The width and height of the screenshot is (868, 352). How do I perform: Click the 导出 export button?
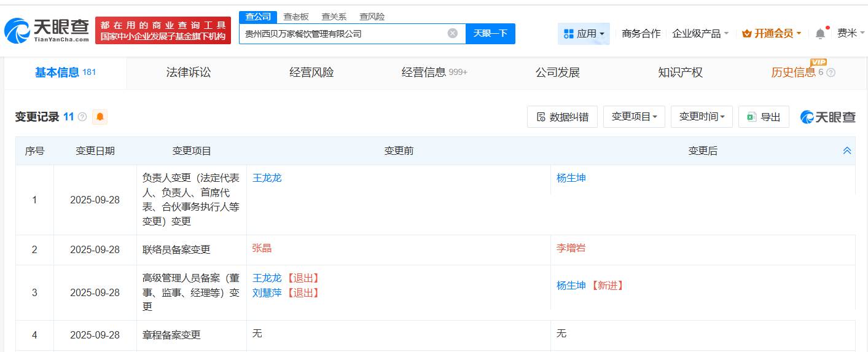click(x=764, y=117)
